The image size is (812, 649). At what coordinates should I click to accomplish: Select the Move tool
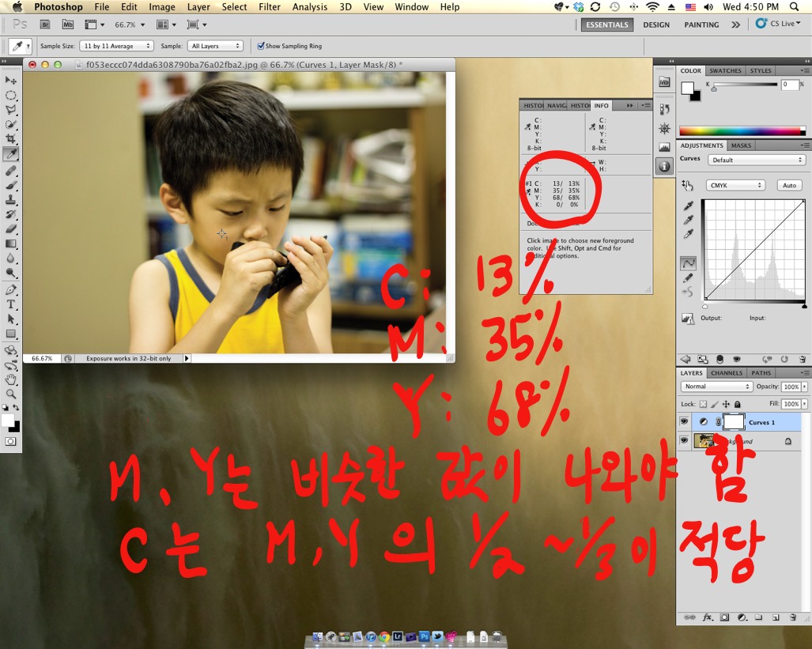pyautogui.click(x=11, y=81)
